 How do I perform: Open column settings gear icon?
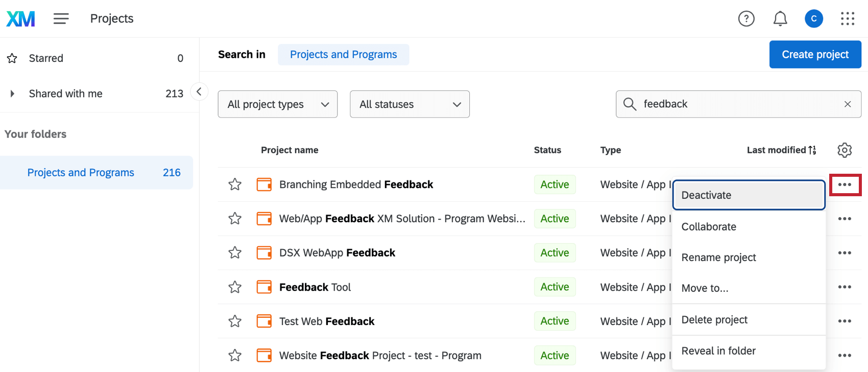[x=845, y=150]
